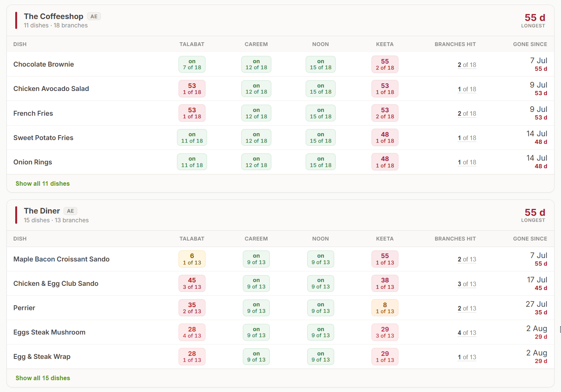The image size is (561, 392).
Task: Click Sweet Potato Fries' branches hit value
Action: coord(467,138)
